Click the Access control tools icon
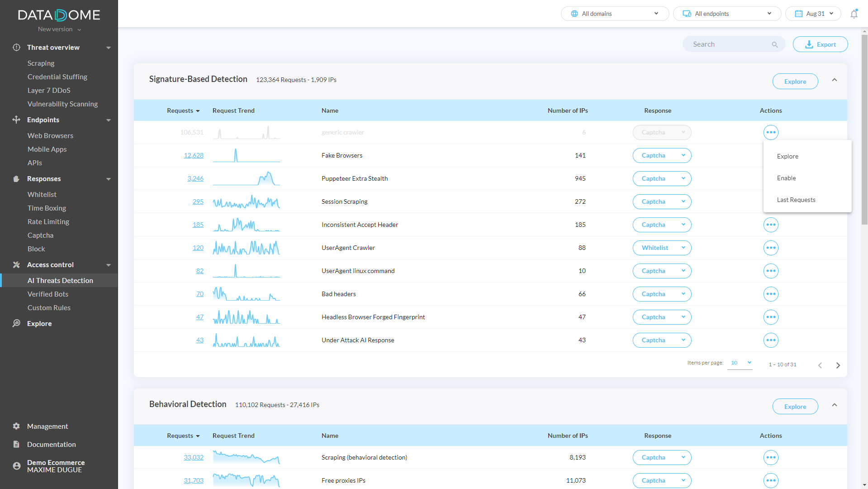This screenshot has width=868, height=489. coord(16,265)
